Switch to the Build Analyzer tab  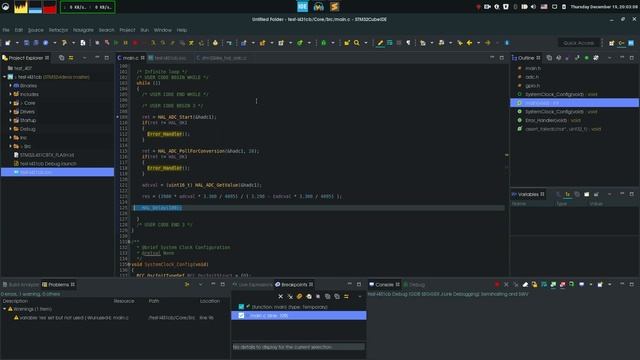(21, 284)
